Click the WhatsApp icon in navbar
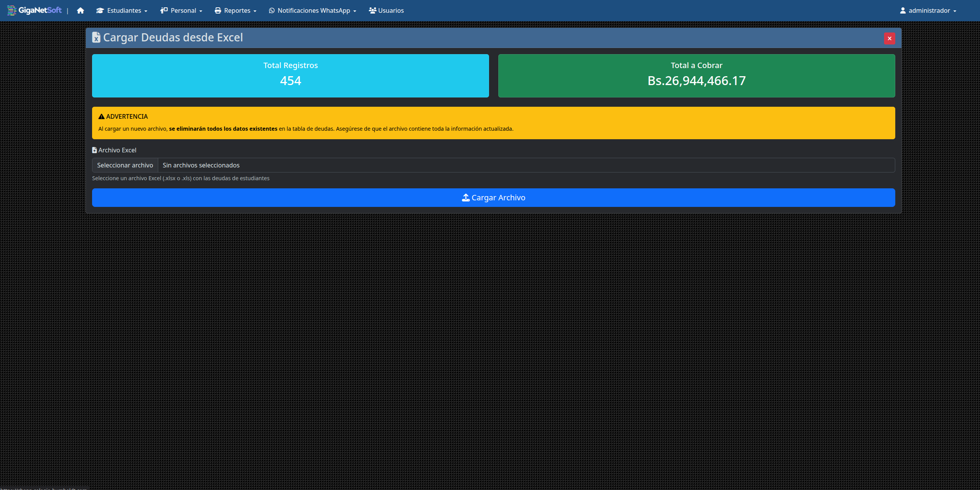980x490 pixels. [272, 10]
